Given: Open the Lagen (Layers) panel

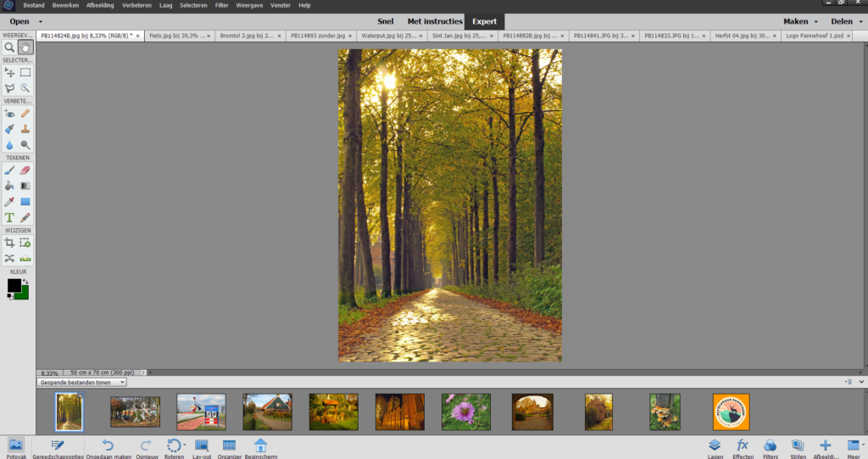Looking at the screenshot, I should point(715,447).
